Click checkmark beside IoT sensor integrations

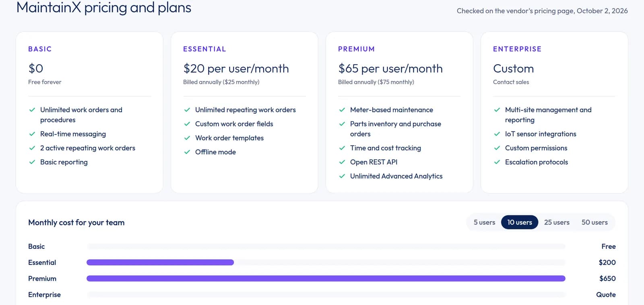[x=497, y=134]
